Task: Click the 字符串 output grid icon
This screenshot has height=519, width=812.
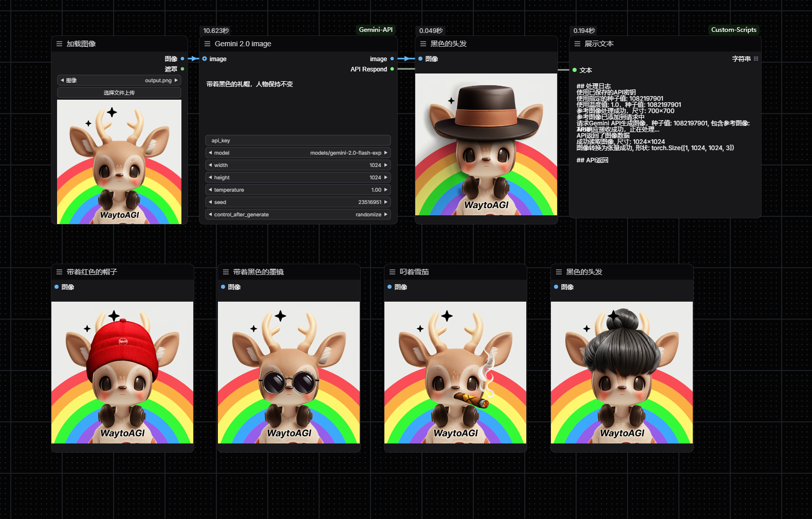Action: (756, 59)
